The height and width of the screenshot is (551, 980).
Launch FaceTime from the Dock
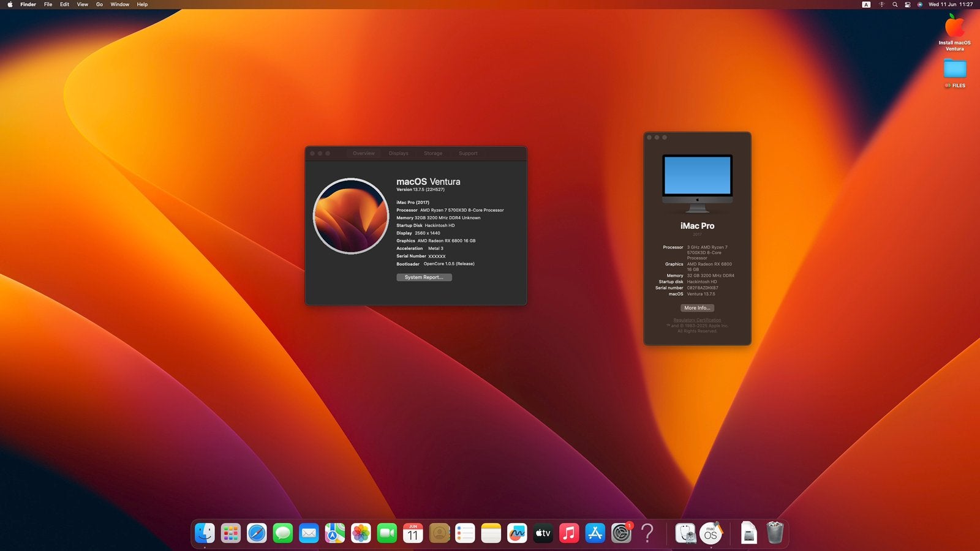coord(387,533)
